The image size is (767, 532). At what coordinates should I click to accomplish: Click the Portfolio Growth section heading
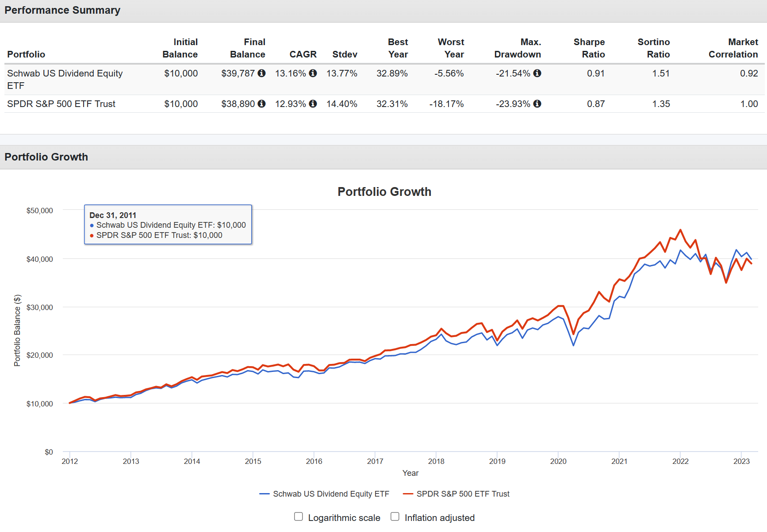point(46,157)
